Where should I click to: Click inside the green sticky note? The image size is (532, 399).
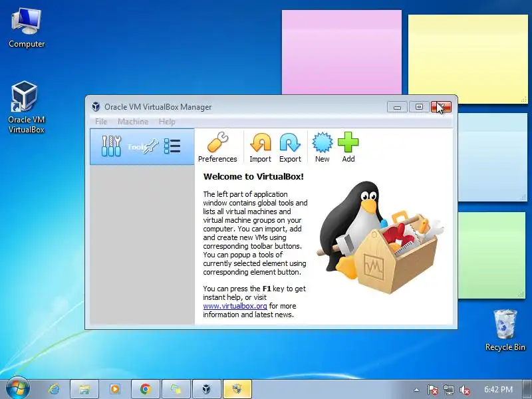(491, 255)
